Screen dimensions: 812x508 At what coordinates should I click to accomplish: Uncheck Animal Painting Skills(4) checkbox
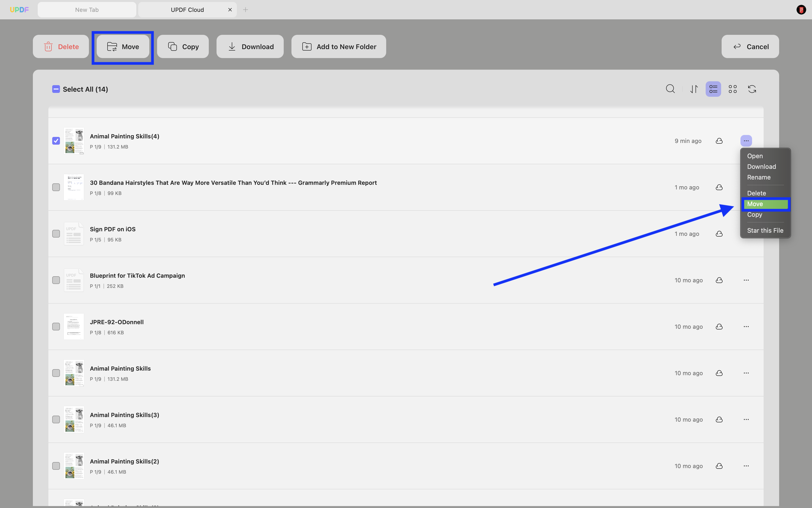(x=56, y=141)
